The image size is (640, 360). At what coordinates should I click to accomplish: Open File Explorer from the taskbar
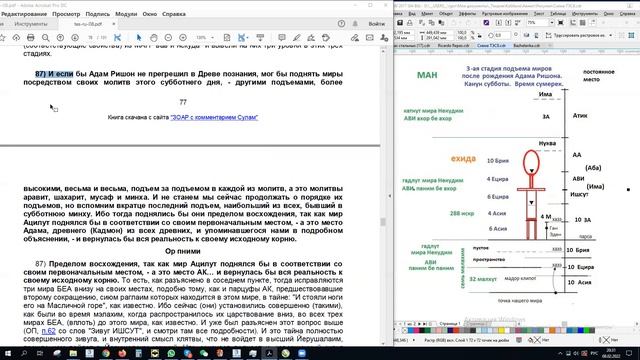tap(73, 353)
